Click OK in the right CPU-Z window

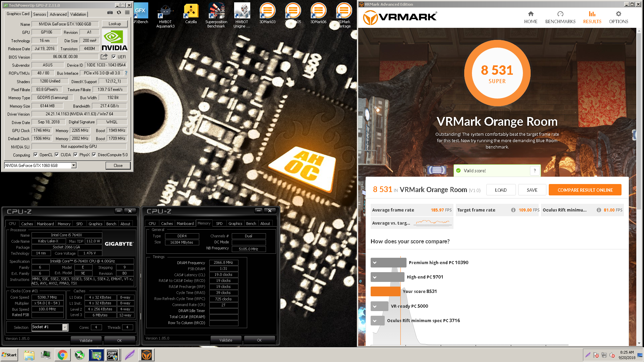click(x=259, y=340)
